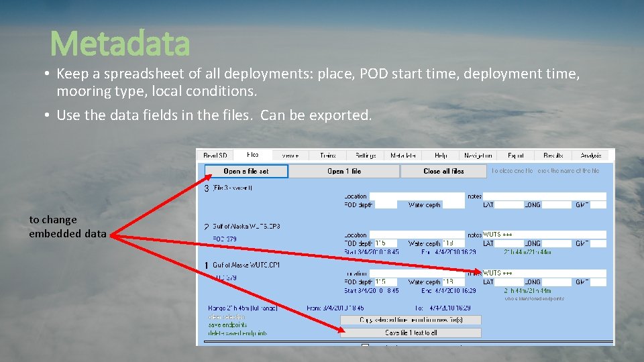Click the delete saved endpoints link

click(237, 333)
